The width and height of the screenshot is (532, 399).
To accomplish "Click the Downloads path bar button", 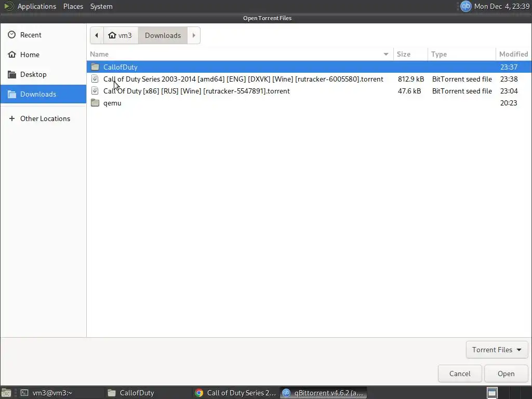I will click(163, 35).
